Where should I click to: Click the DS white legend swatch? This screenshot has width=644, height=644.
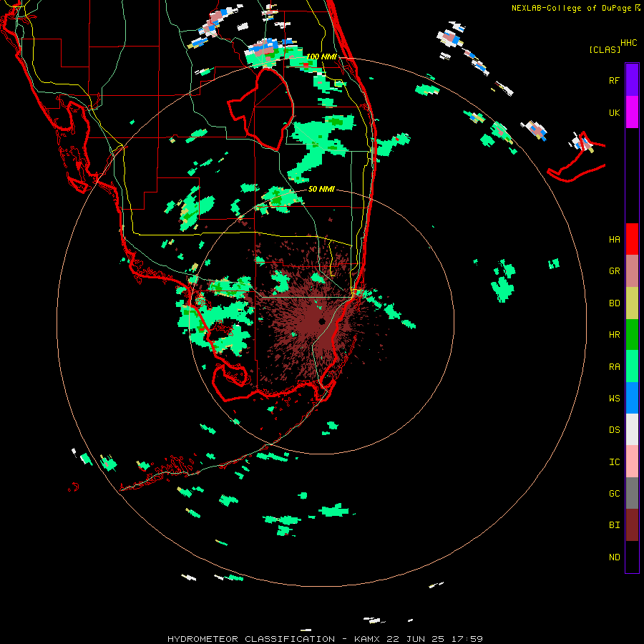632,429
